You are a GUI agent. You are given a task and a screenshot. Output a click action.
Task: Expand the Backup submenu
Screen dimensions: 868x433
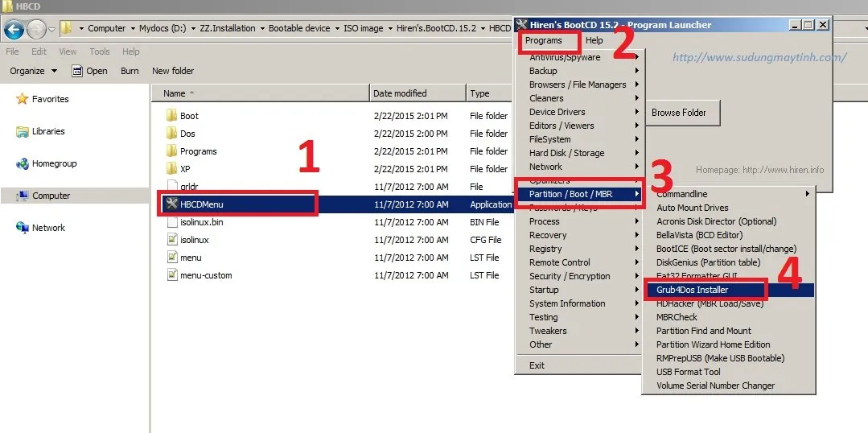pyautogui.click(x=578, y=71)
